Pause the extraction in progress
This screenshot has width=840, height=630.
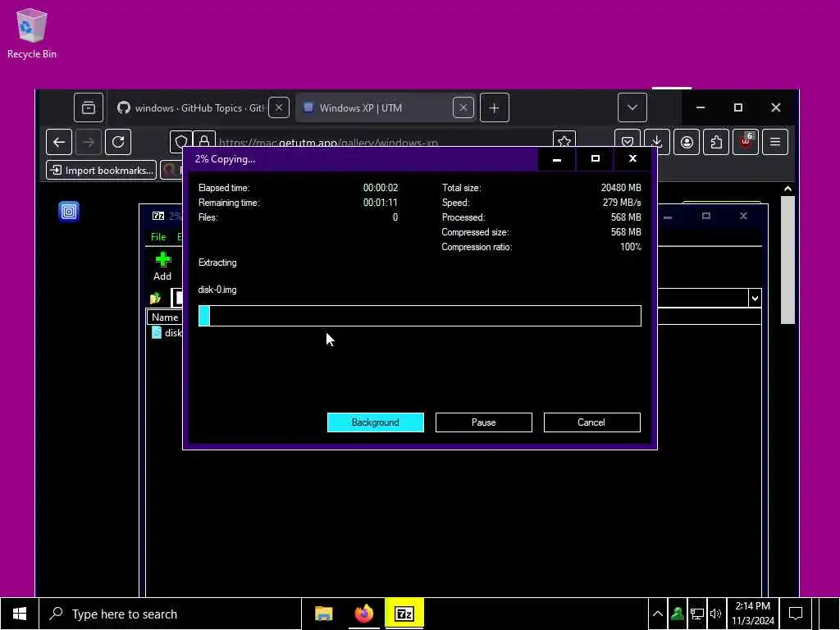(x=483, y=422)
